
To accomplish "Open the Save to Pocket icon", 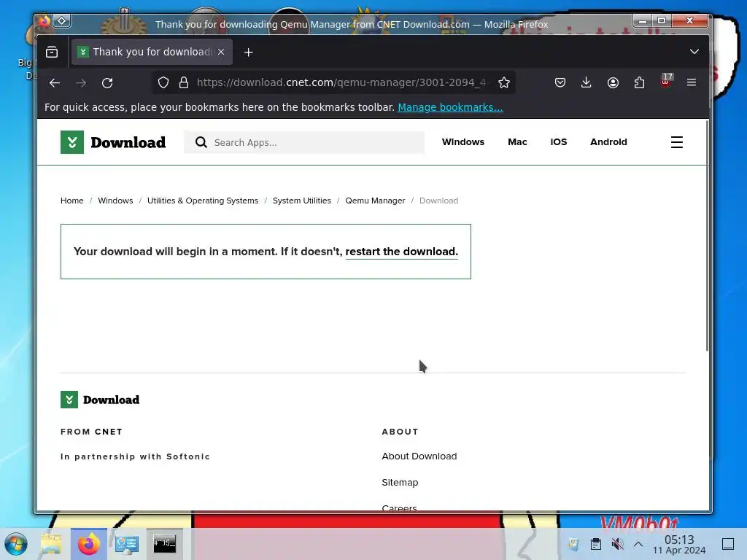I will (x=560, y=83).
